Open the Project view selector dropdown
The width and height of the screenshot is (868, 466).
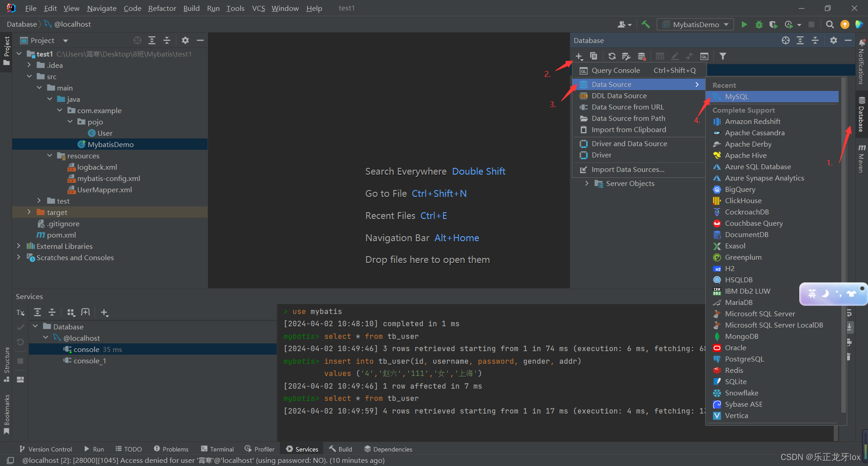(x=44, y=40)
